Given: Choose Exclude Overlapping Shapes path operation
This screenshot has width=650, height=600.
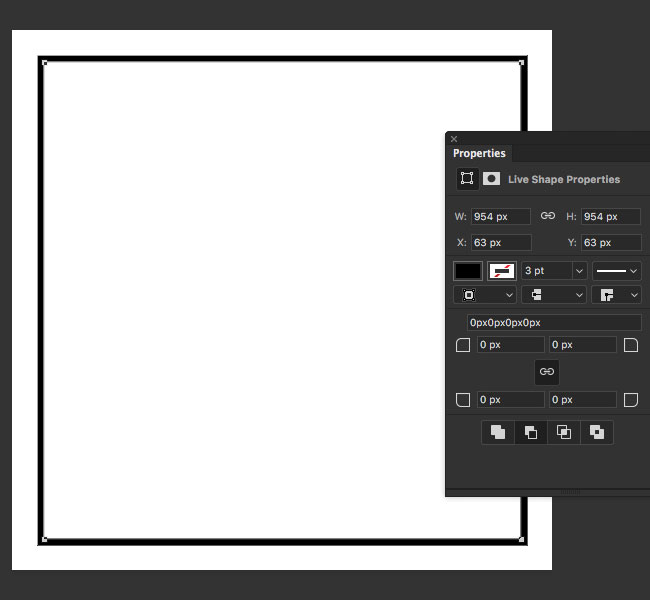Looking at the screenshot, I should coord(597,432).
